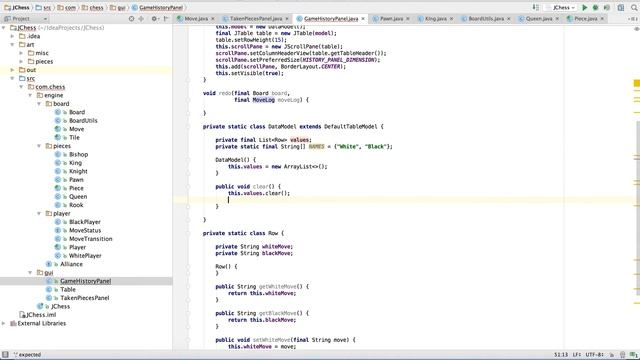Run the JChess configuration with the green play icon
The height and width of the screenshot is (360, 640).
[584, 7]
